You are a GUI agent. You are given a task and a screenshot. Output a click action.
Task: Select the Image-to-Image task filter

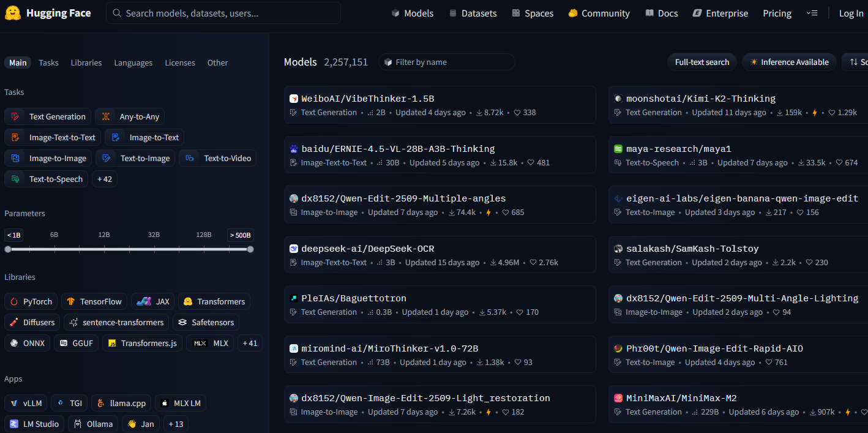(48, 158)
